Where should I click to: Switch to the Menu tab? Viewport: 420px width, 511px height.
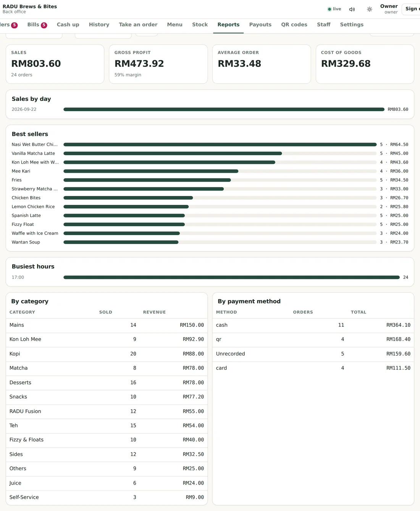pos(174,25)
